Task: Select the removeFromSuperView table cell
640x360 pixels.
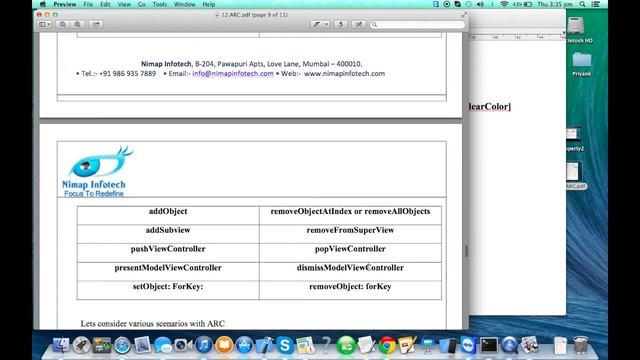Action: click(x=350, y=234)
